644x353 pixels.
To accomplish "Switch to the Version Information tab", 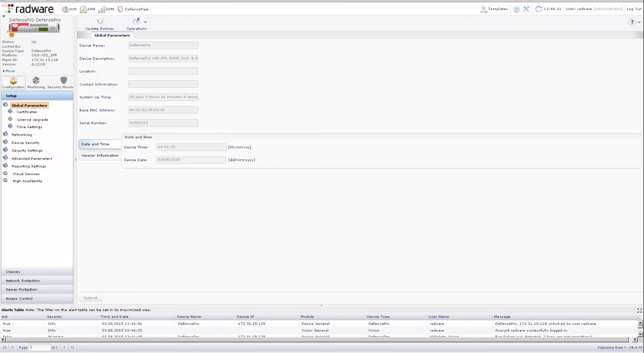I will 100,155.
